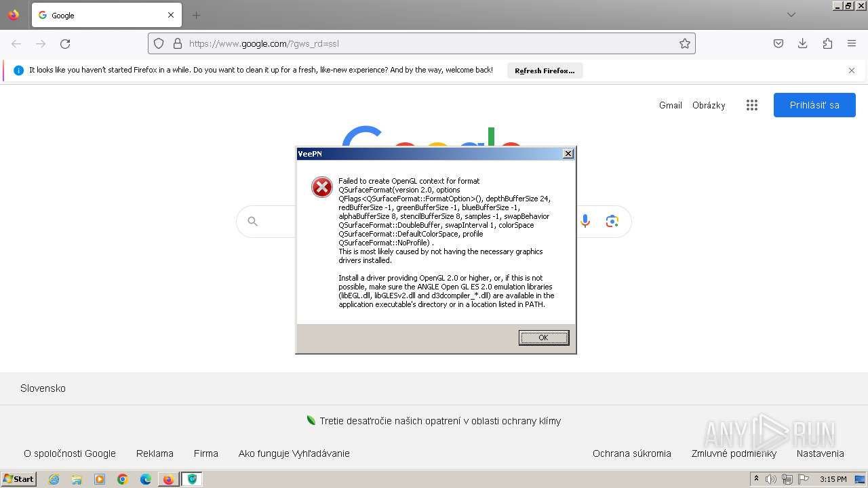868x488 pixels.
Task: Open O spoločnosti Google link
Action: [x=70, y=453]
